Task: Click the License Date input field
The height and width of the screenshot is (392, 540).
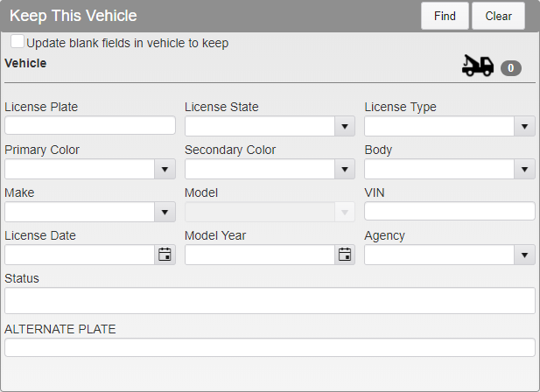Action: [80, 255]
